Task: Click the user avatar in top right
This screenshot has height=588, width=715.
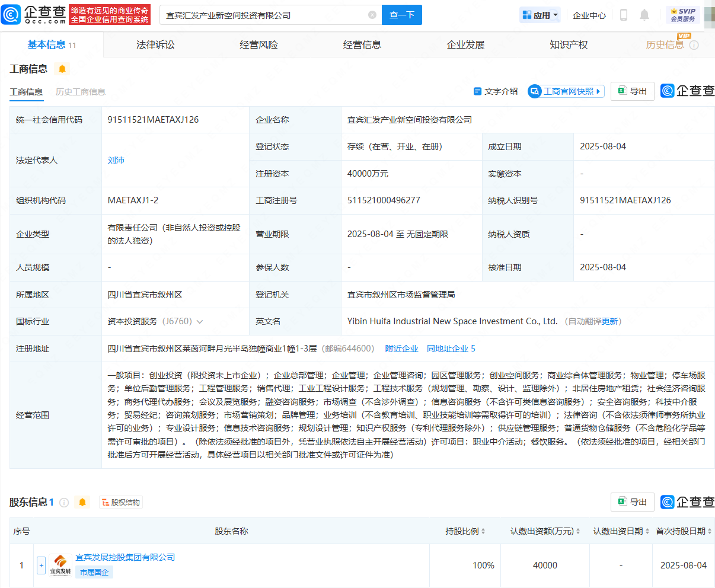Action: coord(710,15)
